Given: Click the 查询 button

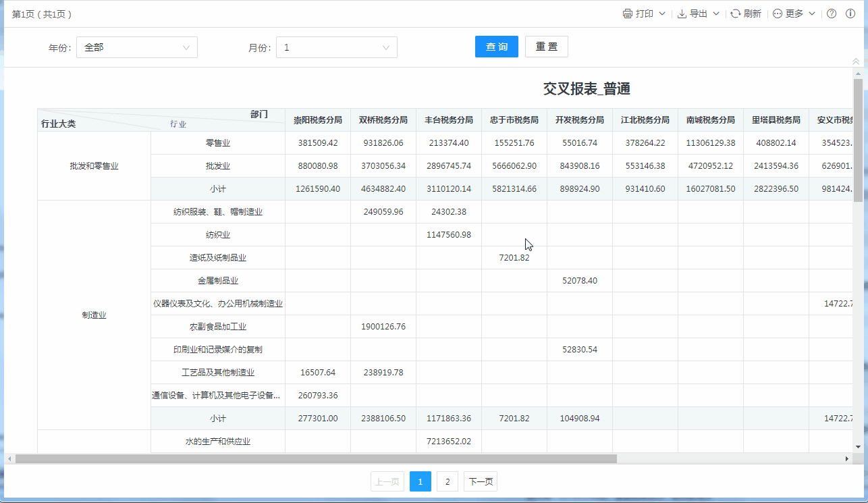Looking at the screenshot, I should (497, 47).
